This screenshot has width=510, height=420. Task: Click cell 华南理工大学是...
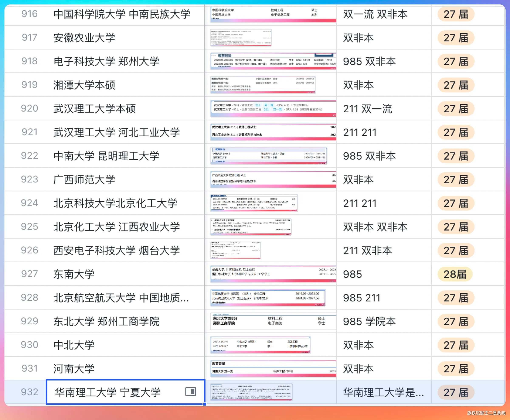pyautogui.click(x=384, y=392)
